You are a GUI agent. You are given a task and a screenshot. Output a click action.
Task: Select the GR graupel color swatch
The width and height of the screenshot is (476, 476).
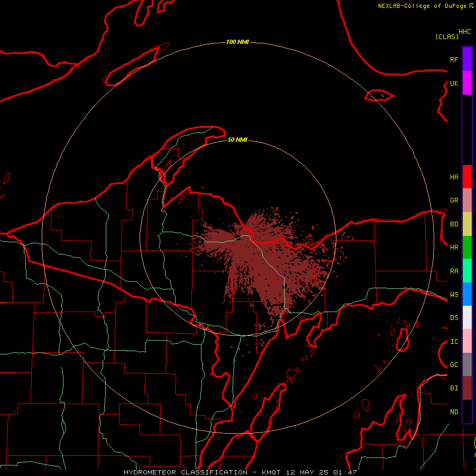467,200
